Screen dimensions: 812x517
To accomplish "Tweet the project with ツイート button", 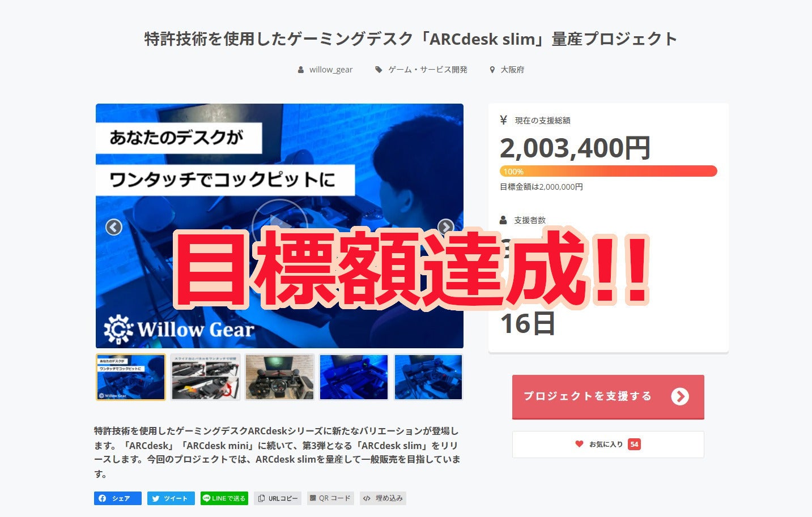I will click(171, 498).
